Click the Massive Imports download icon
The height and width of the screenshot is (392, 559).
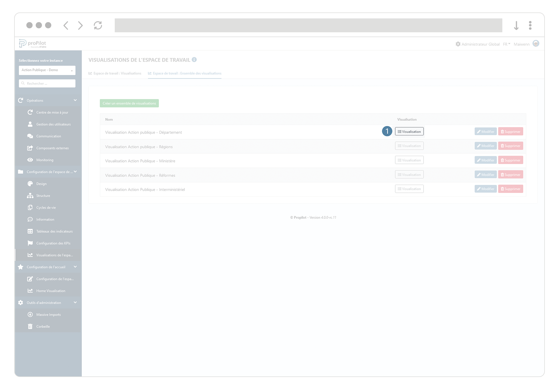tap(30, 315)
